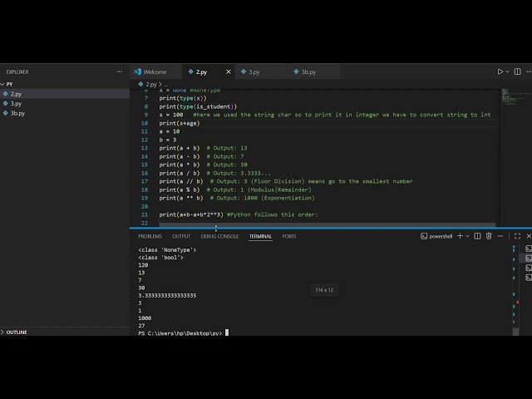Click the EXPLORER panel title
Viewport: 532px width, 399px height.
point(17,72)
